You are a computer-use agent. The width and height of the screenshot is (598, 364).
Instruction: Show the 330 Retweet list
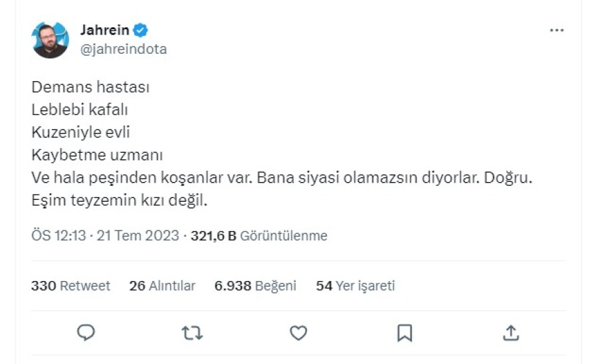pos(70,286)
